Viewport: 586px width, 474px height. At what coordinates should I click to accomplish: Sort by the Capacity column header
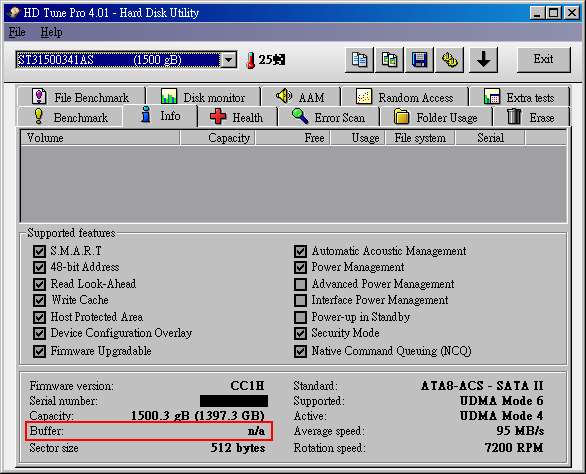[218, 138]
